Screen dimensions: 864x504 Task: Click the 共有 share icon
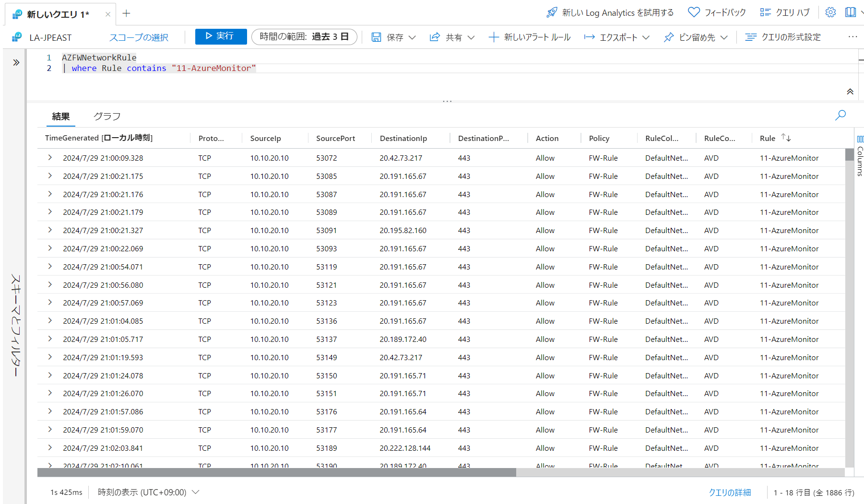(x=435, y=37)
